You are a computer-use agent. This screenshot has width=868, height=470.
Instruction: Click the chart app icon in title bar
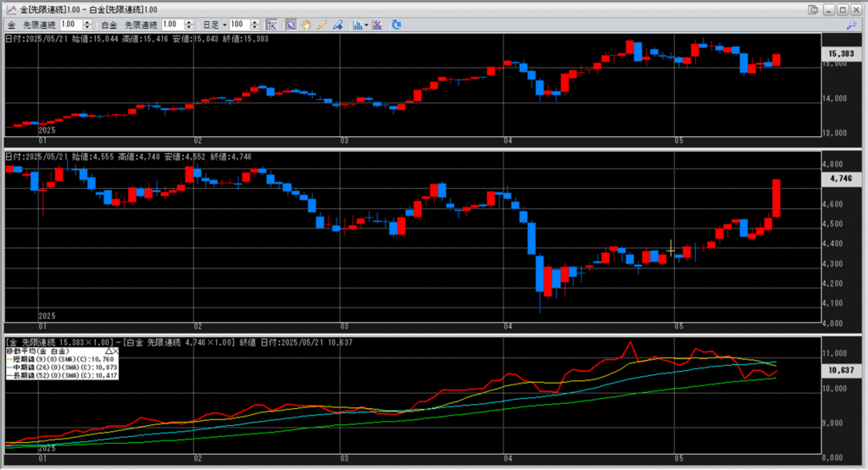(11, 9)
